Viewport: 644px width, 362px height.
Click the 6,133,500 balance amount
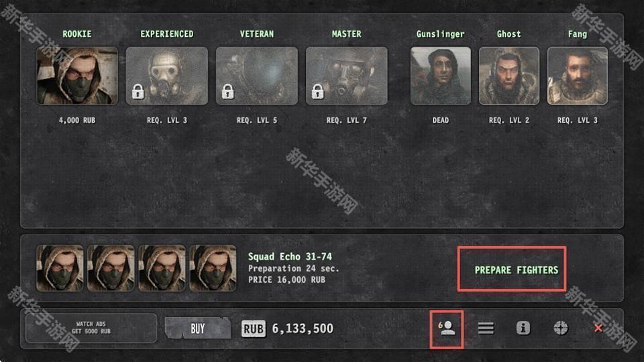[x=303, y=328]
